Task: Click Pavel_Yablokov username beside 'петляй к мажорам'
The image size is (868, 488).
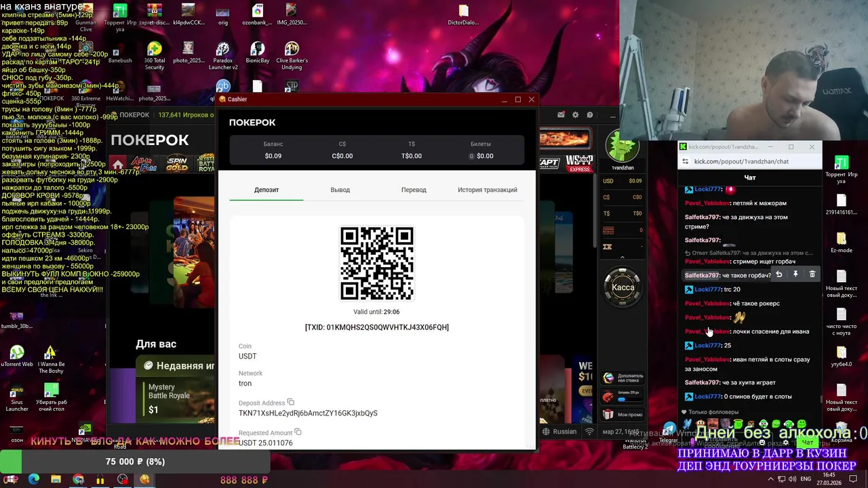Action: click(707, 203)
